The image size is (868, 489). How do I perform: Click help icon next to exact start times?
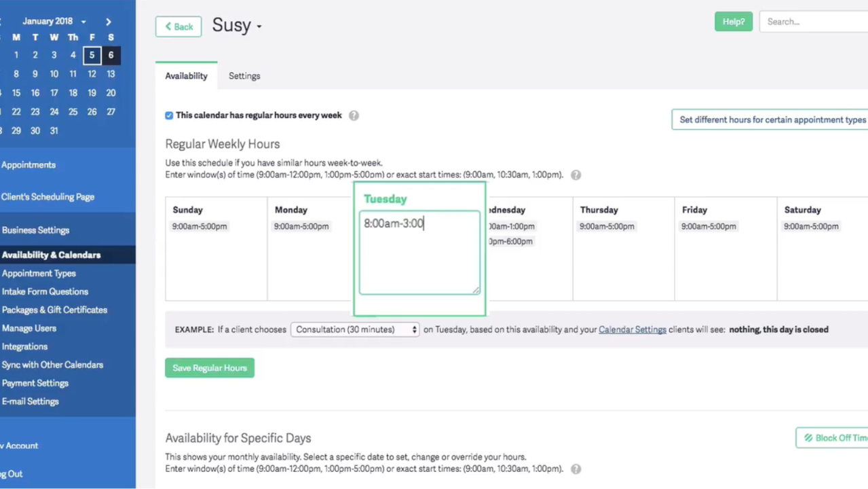click(x=575, y=175)
